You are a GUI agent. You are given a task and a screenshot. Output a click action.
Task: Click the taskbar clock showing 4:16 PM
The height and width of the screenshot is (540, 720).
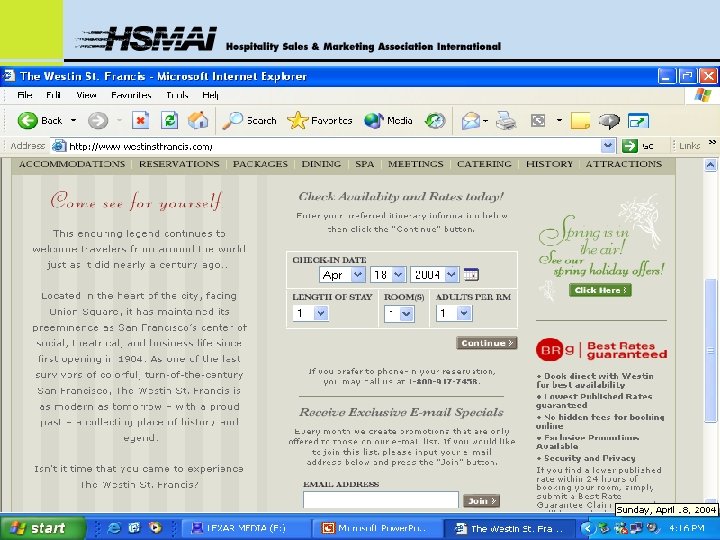(686, 528)
